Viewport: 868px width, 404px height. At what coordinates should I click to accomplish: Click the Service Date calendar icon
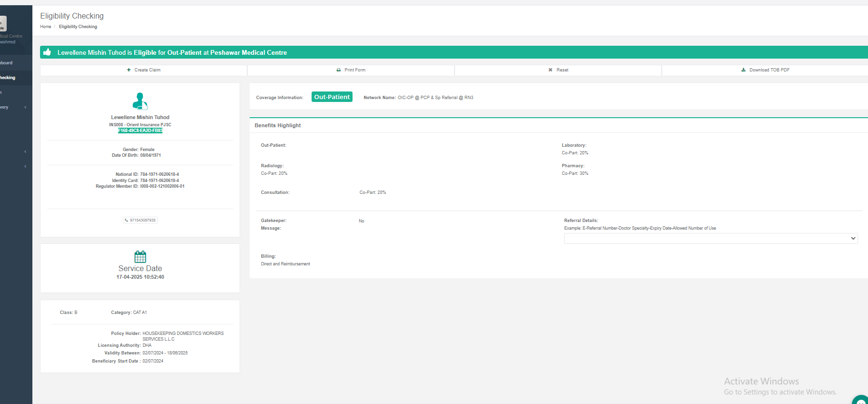click(x=140, y=257)
